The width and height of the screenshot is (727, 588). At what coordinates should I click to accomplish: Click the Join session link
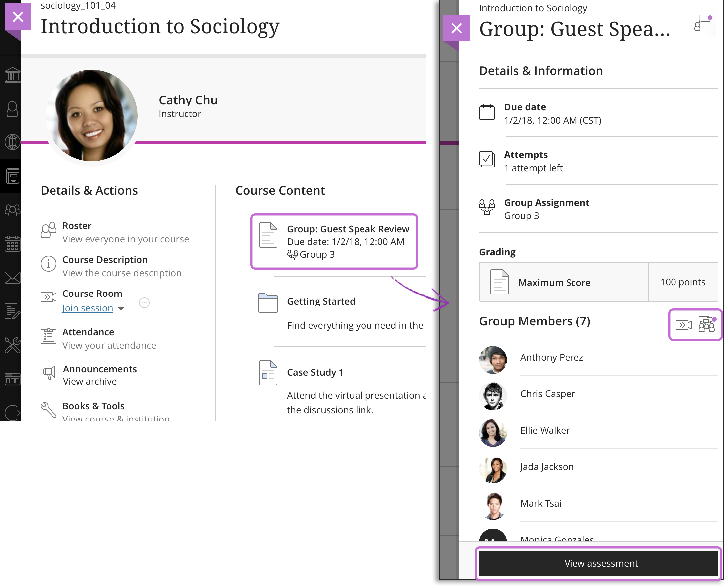88,308
